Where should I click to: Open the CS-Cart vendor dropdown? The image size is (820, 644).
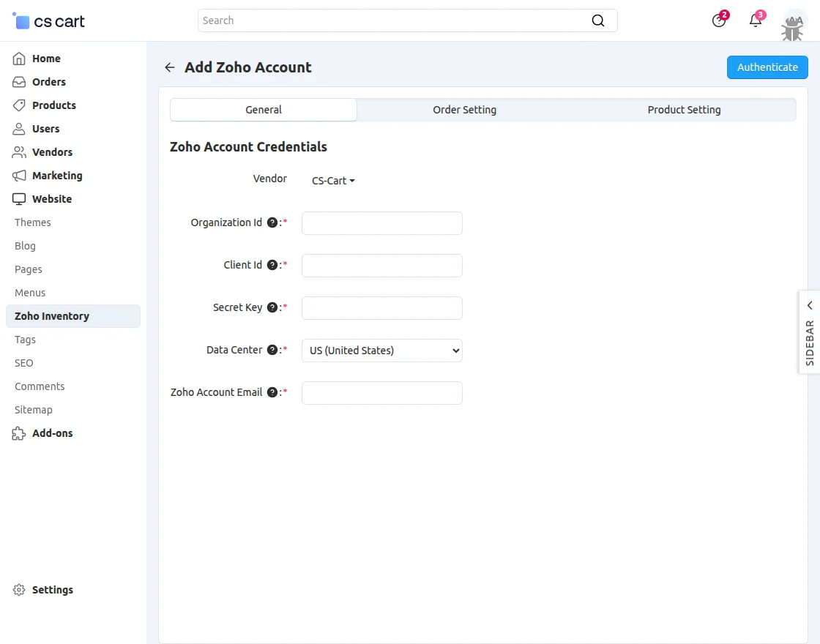(x=333, y=181)
